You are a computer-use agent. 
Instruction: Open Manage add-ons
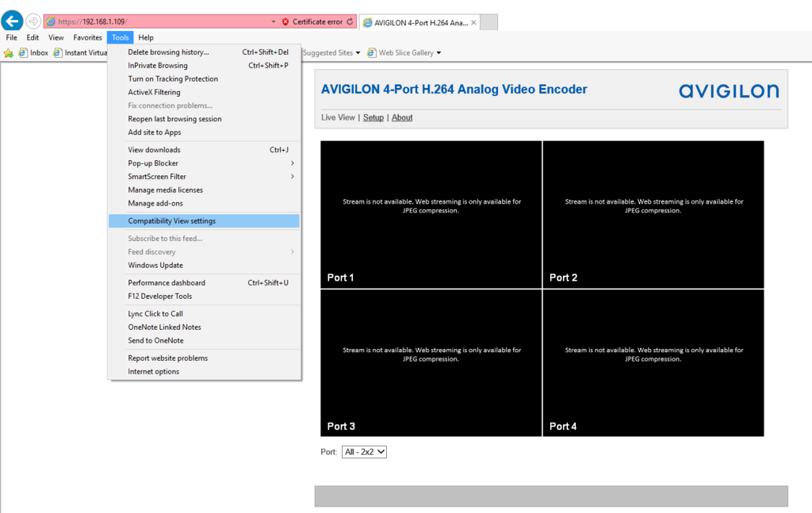tap(204, 204)
